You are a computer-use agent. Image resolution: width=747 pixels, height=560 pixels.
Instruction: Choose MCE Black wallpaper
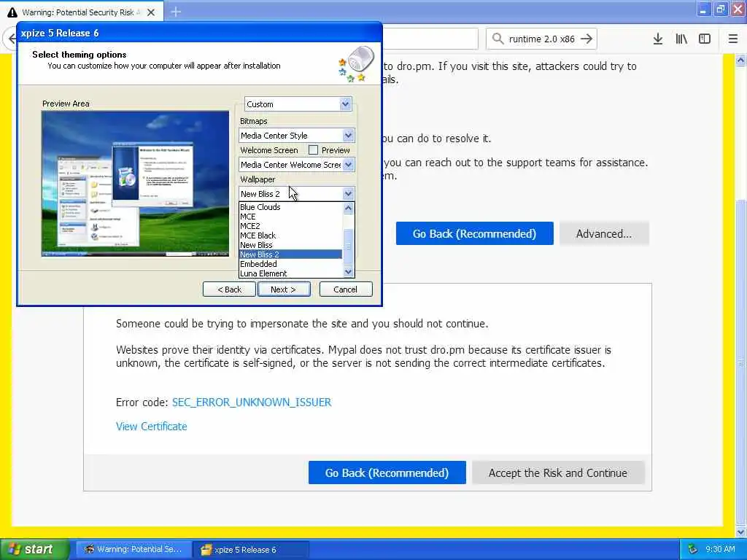(290, 236)
